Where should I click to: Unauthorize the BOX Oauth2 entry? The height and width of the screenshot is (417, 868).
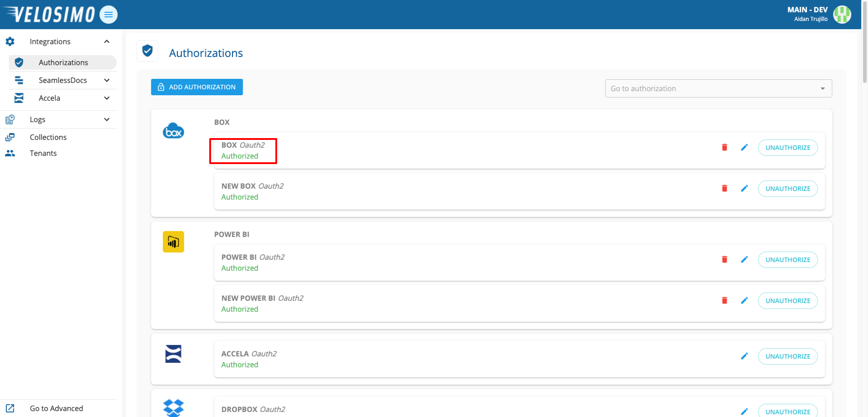788,148
